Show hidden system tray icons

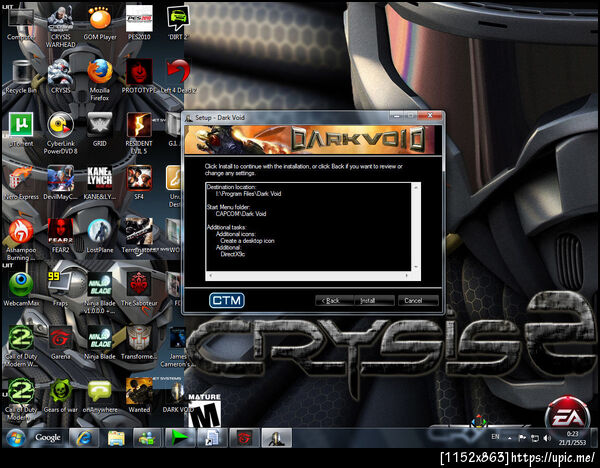(x=510, y=438)
